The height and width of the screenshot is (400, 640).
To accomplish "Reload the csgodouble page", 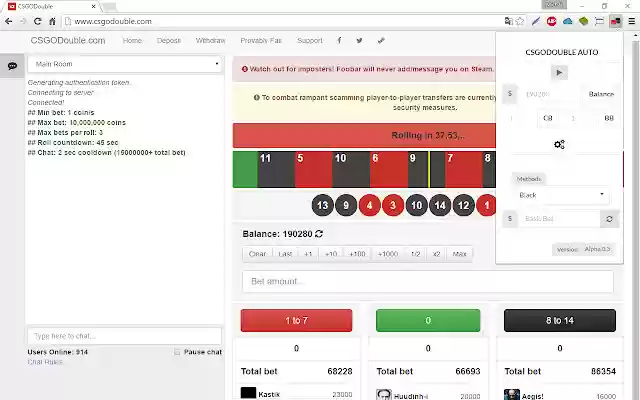I will pyautogui.click(x=38, y=21).
